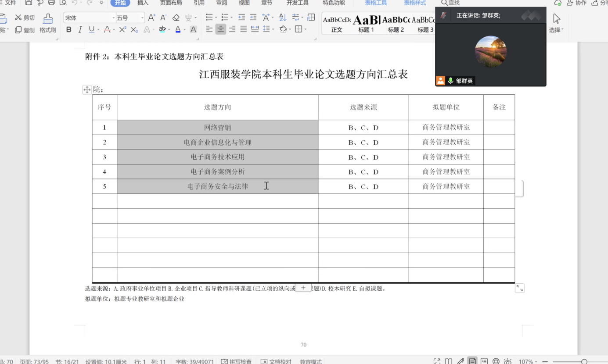Select the Format Painter (格式刷) tool
608x364 pixels.
click(x=48, y=23)
